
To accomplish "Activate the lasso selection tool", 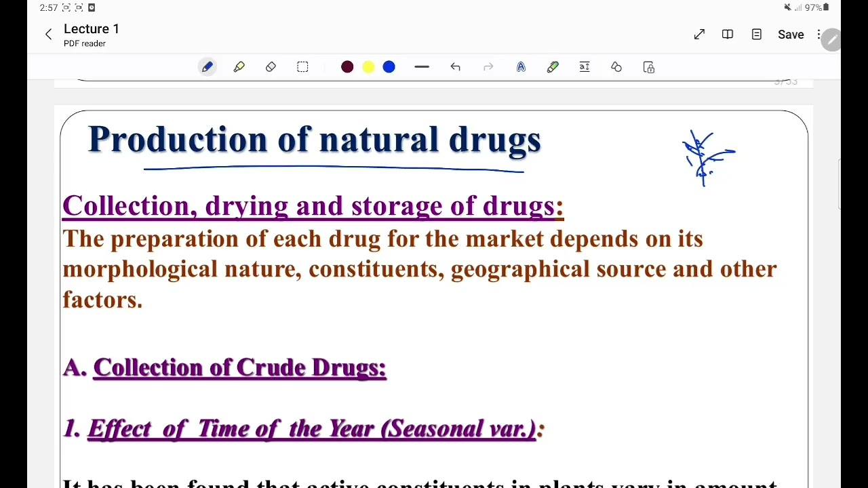I will [x=302, y=67].
